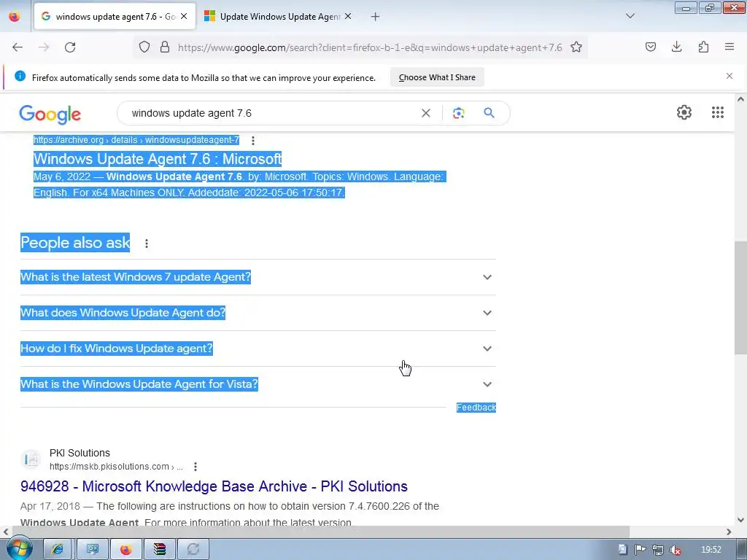The height and width of the screenshot is (560, 747).
Task: Click the PKI Solutions site name
Action: 80,453
